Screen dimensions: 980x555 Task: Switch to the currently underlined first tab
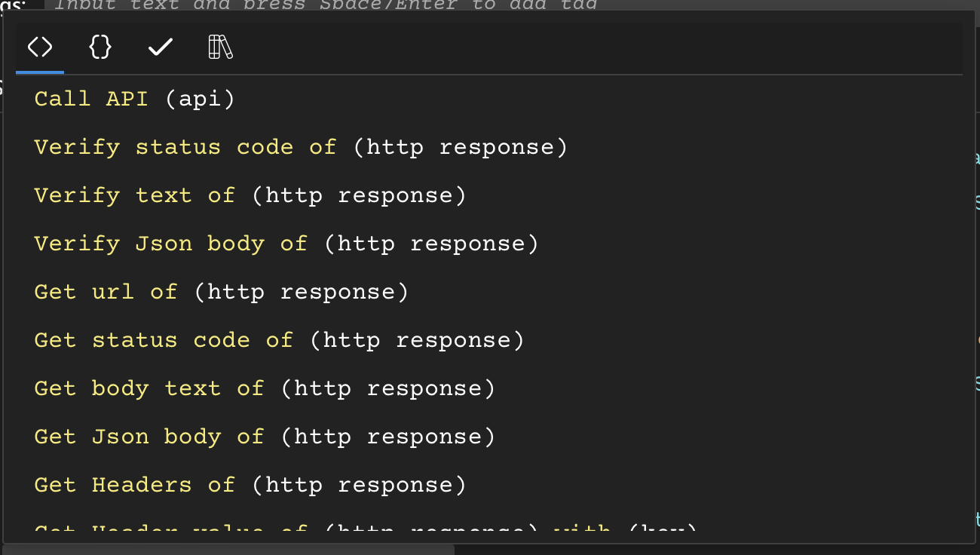[x=39, y=47]
